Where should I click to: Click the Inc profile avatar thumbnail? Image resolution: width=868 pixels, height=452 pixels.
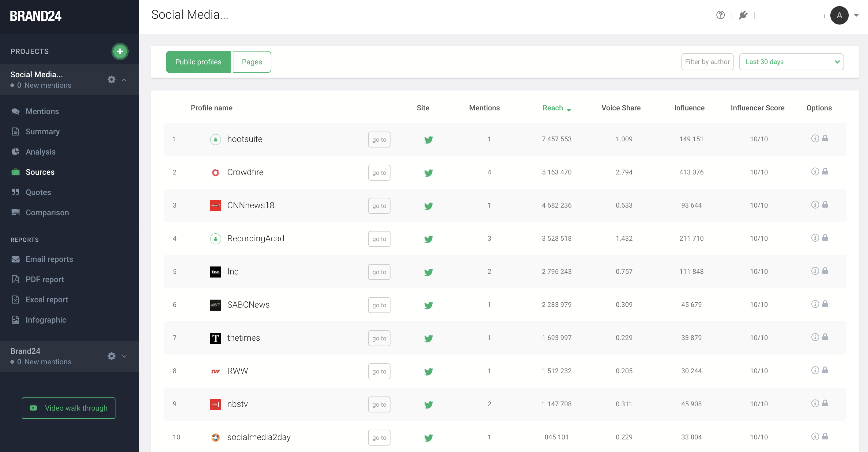click(215, 272)
